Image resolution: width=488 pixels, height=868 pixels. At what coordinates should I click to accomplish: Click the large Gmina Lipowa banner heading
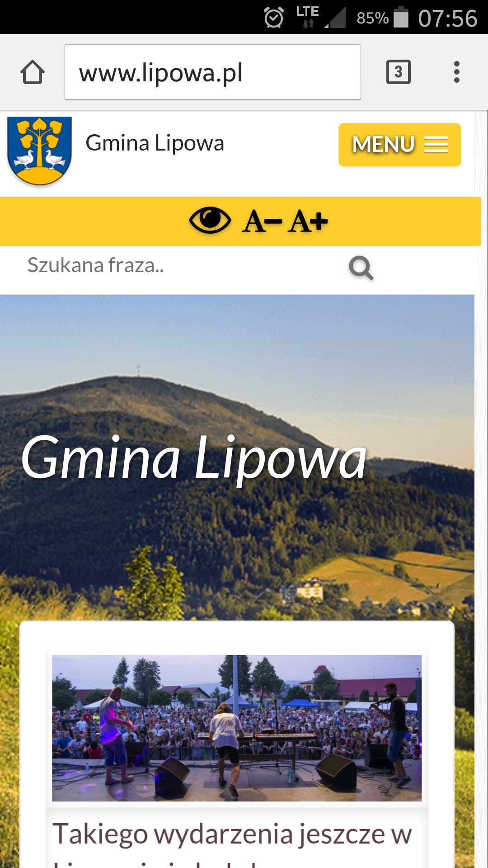coord(194,458)
